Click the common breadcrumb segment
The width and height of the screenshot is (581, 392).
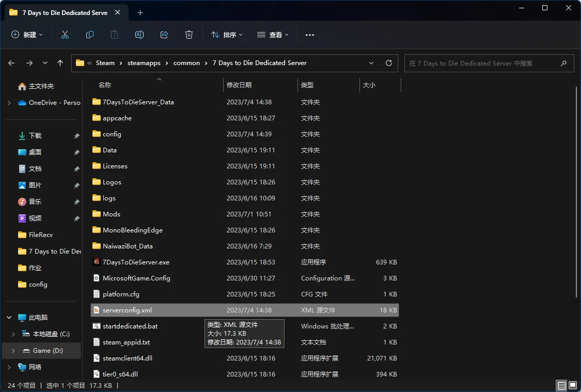point(186,63)
